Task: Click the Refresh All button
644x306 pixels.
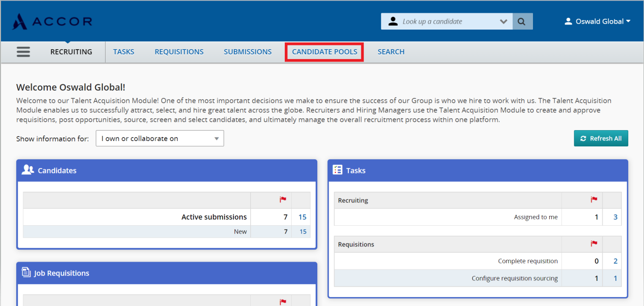Action: click(601, 138)
